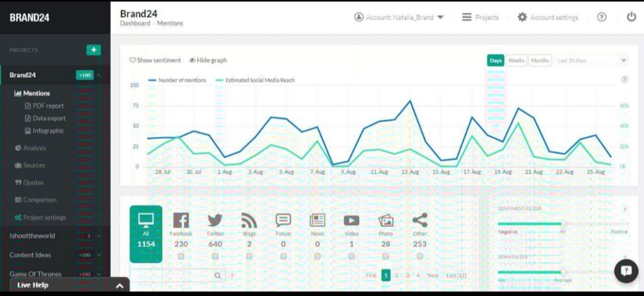Screen dimensions: 644x296
Task: Jump to Last [12] page link
Action: pos(457,275)
